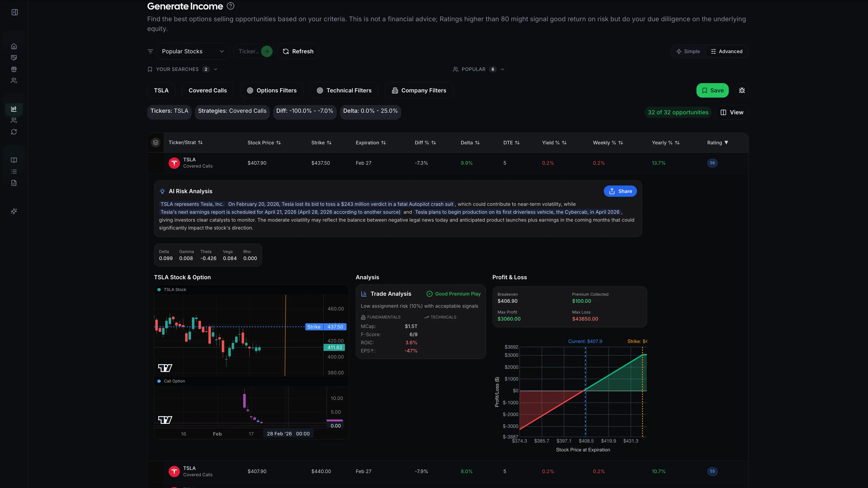
Task: Sort by Delta column
Action: click(x=470, y=143)
